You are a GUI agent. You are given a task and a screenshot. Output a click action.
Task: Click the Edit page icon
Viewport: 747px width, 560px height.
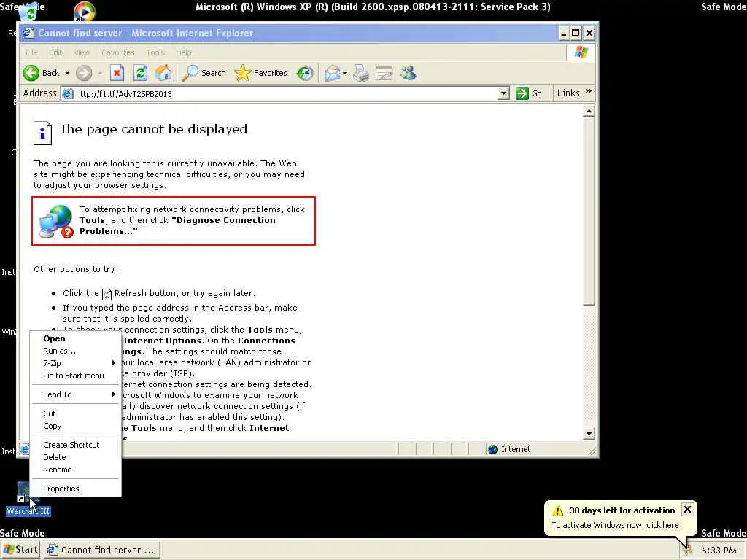384,73
